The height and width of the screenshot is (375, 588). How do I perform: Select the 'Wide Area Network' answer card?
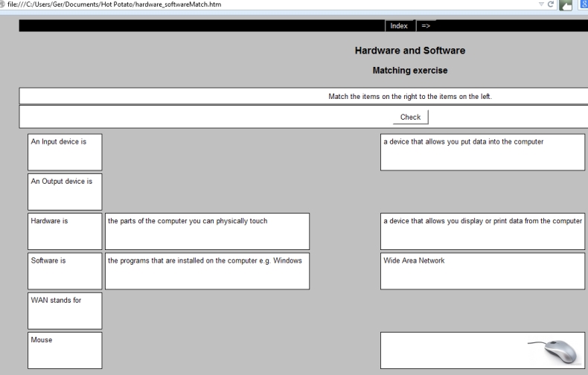(x=482, y=271)
